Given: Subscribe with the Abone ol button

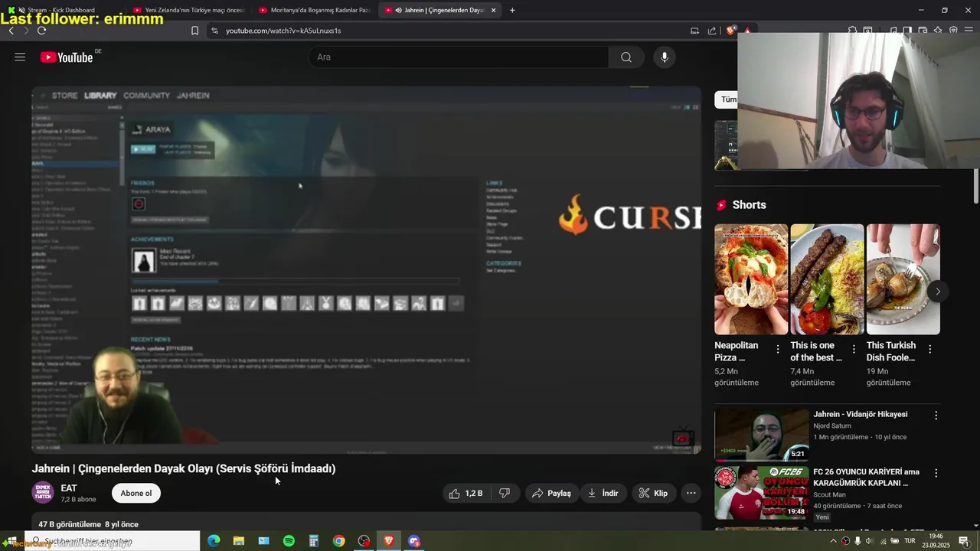Looking at the screenshot, I should pos(136,494).
